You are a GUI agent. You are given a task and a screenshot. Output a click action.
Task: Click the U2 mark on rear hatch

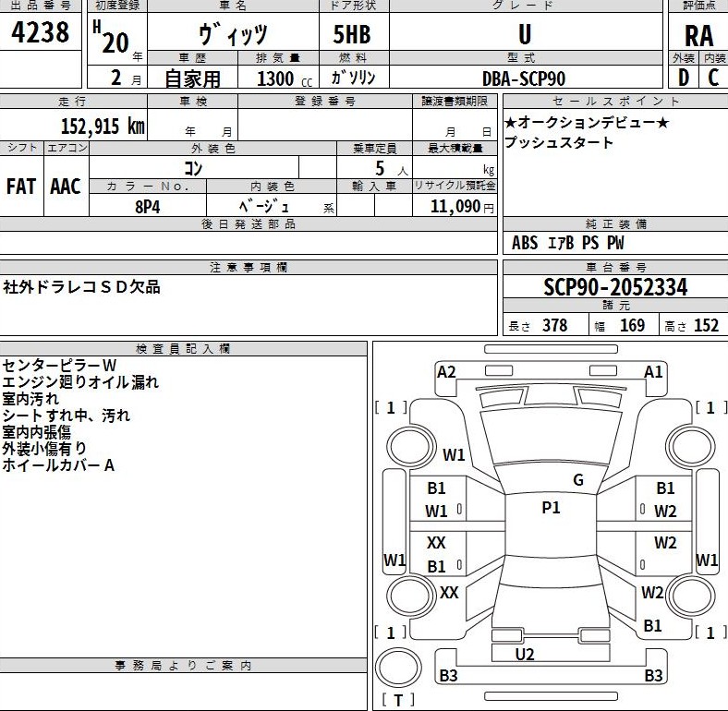coord(525,655)
